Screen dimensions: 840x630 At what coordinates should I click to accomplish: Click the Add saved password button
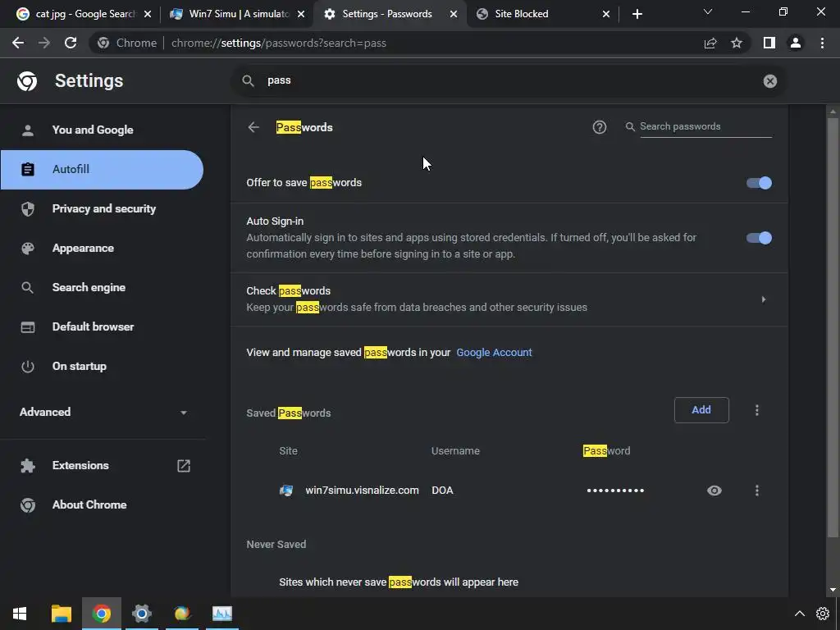(x=701, y=410)
